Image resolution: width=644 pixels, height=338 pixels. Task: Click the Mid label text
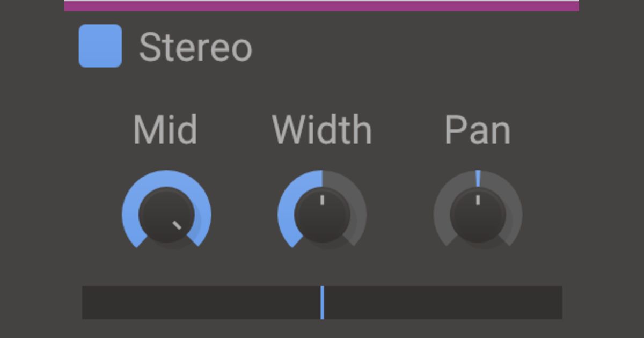pos(165,130)
